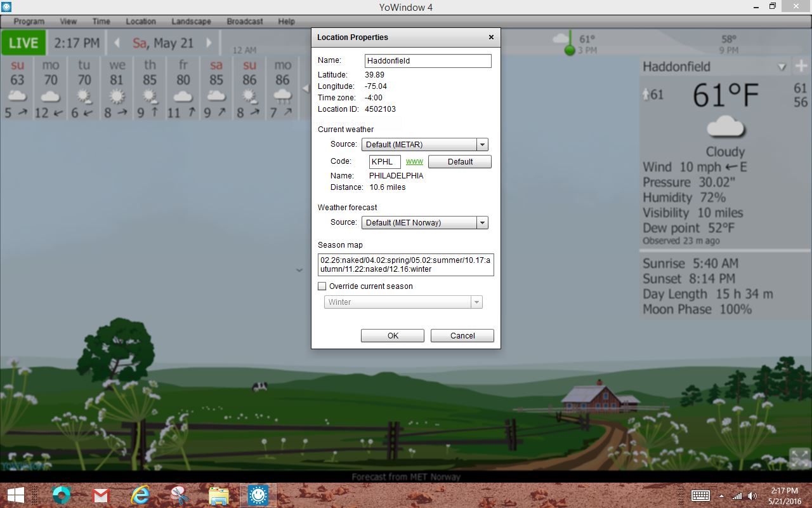Screen dimensions: 812x508
Task: Click the LIVE mode button
Action: click(x=23, y=43)
